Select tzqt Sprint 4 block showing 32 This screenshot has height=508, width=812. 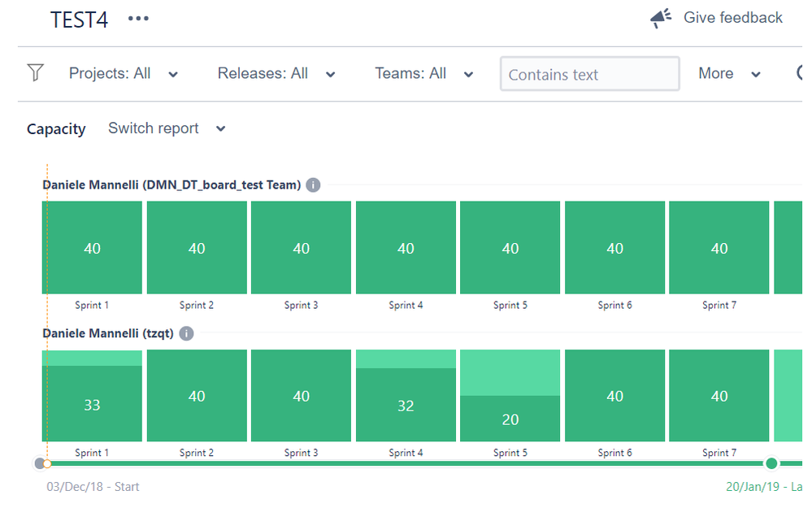(x=406, y=396)
